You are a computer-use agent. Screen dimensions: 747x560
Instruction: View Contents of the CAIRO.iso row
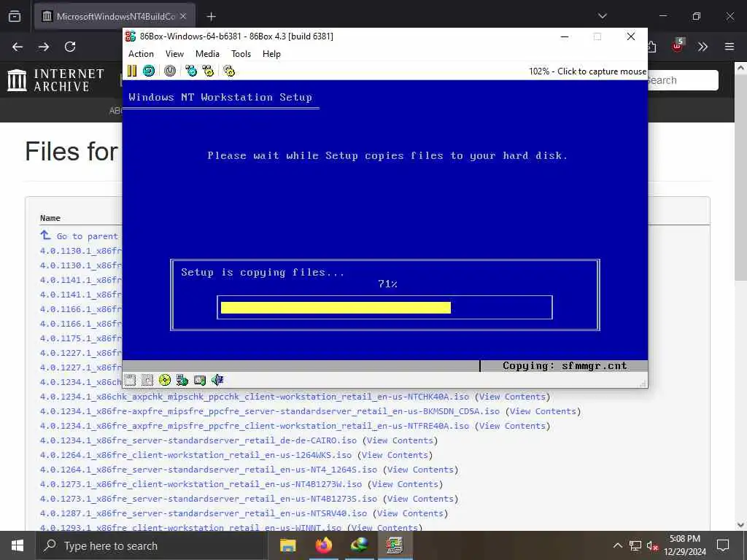pos(400,440)
